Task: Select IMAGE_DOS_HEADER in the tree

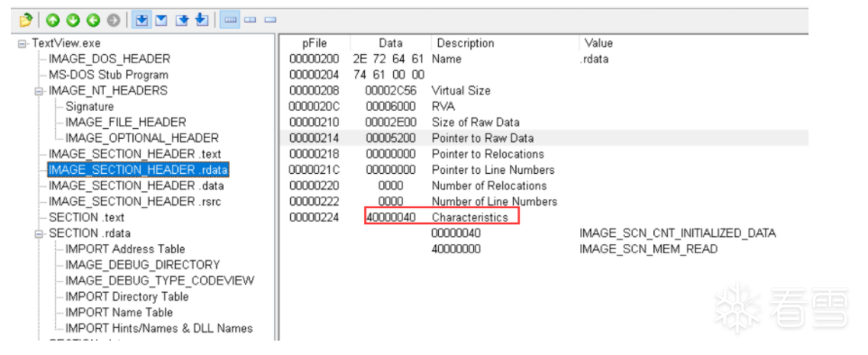Action: [110, 59]
